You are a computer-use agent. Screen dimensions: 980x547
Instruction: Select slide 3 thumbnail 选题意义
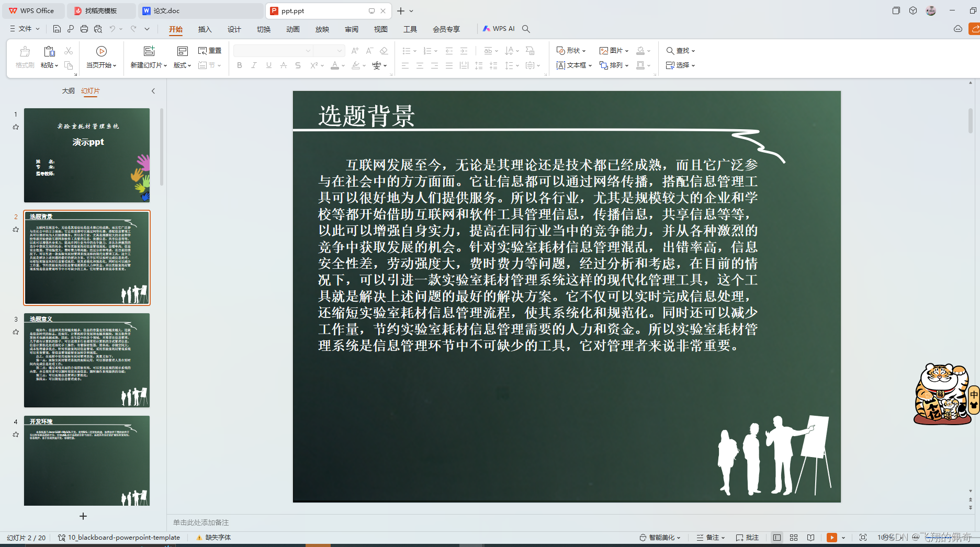click(x=87, y=360)
